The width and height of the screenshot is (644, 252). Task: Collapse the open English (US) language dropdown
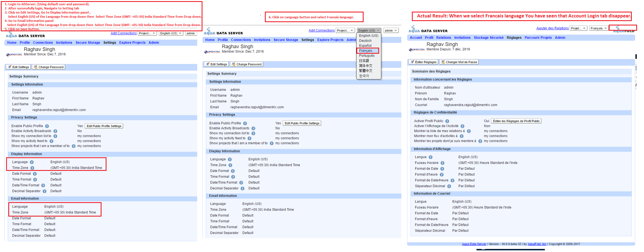369,30
